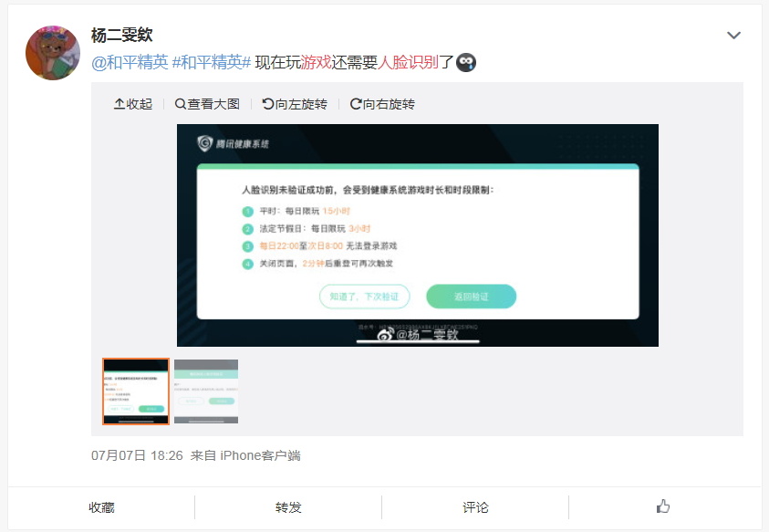Open the 杨二雯欸 username link
The image size is (769, 532).
(121, 35)
